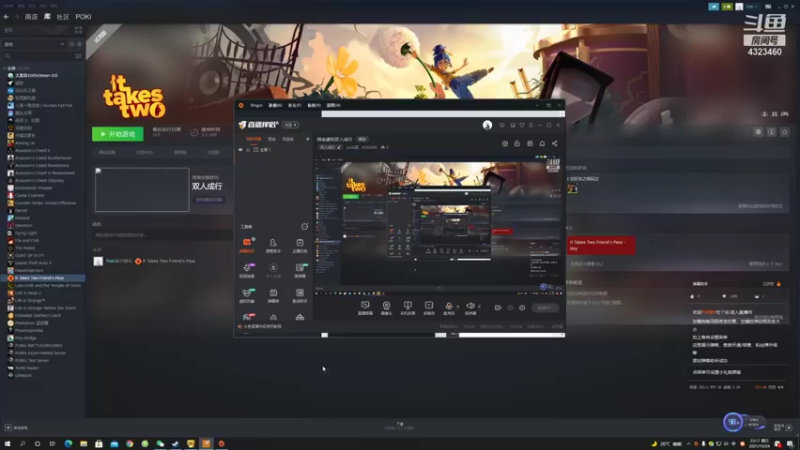Open File Explorer from taskbar
This screenshot has height=450, width=800.
[x=84, y=443]
